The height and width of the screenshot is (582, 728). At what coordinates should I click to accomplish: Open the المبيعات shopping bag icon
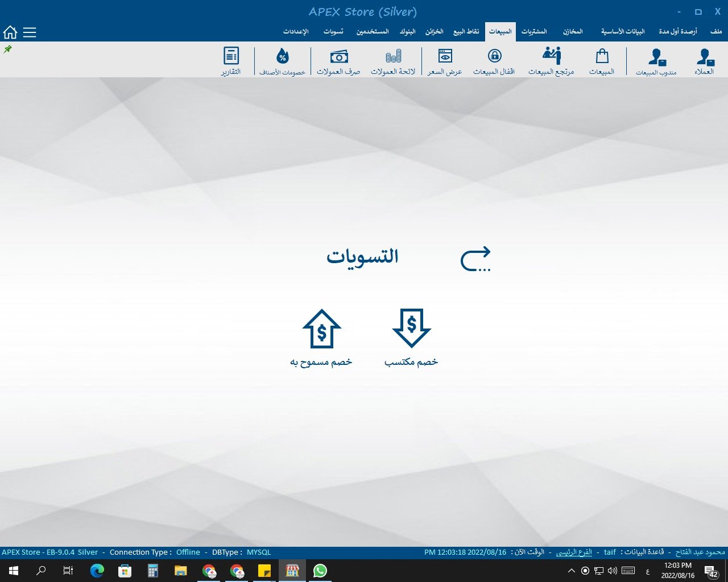[602, 61]
